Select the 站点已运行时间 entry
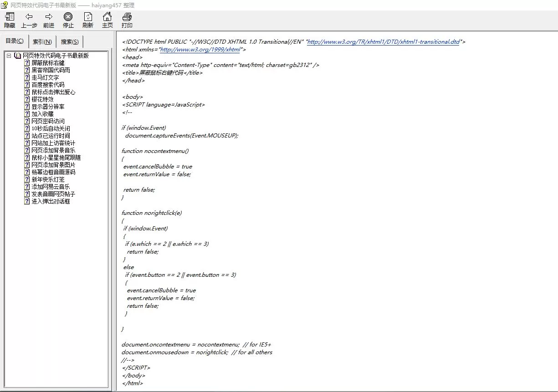 (51, 136)
